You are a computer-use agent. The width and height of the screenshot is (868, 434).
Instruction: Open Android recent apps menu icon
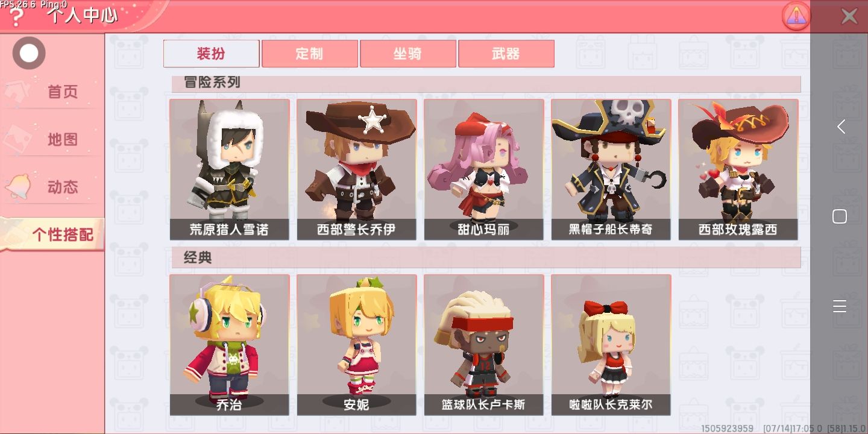840,306
